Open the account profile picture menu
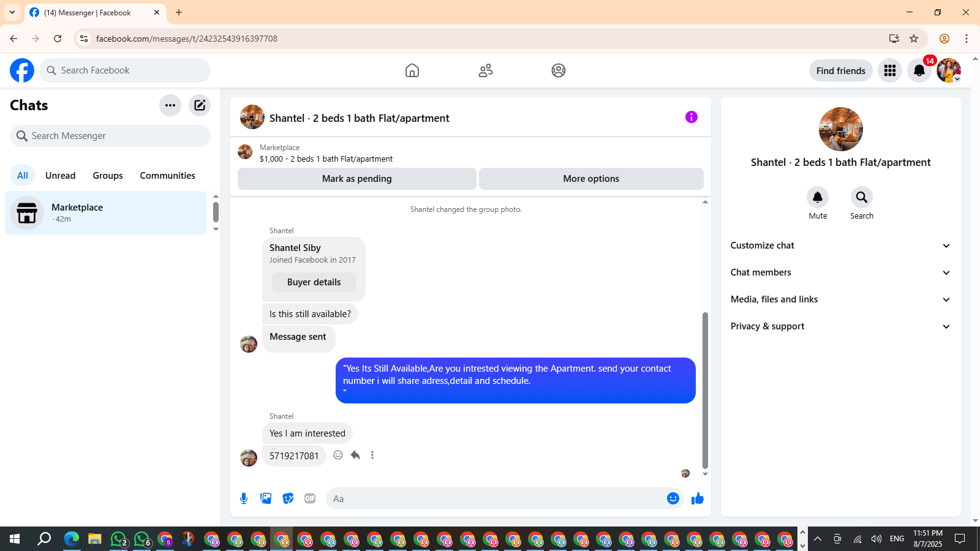980x551 pixels. tap(949, 70)
